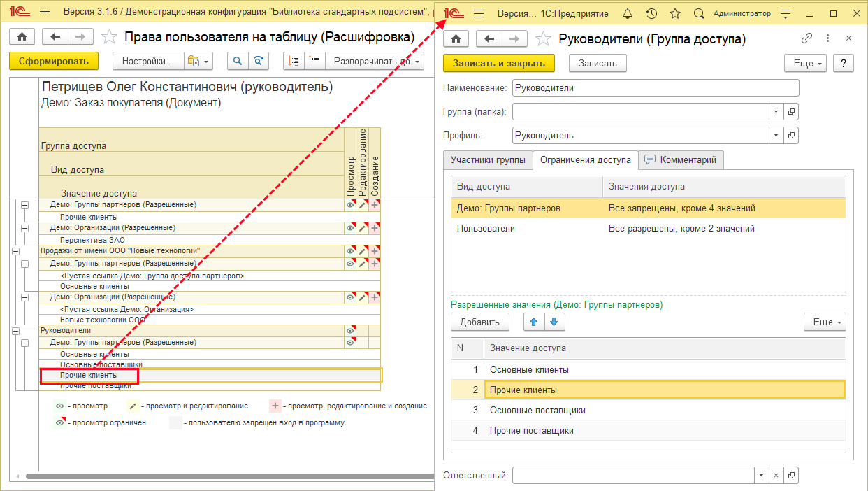Viewport: 868px width, 491px height.
Task: Click the Find next icon in report toolbar
Action: [259, 62]
